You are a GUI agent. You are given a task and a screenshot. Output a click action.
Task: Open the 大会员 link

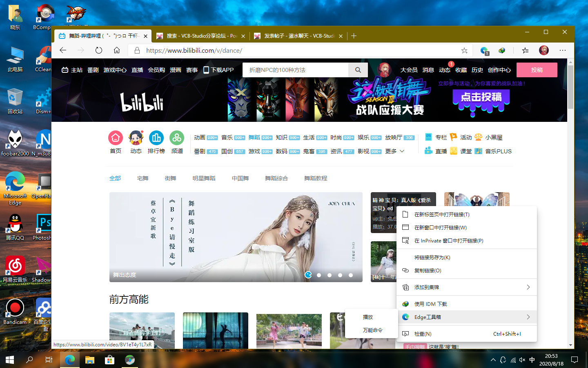click(409, 70)
